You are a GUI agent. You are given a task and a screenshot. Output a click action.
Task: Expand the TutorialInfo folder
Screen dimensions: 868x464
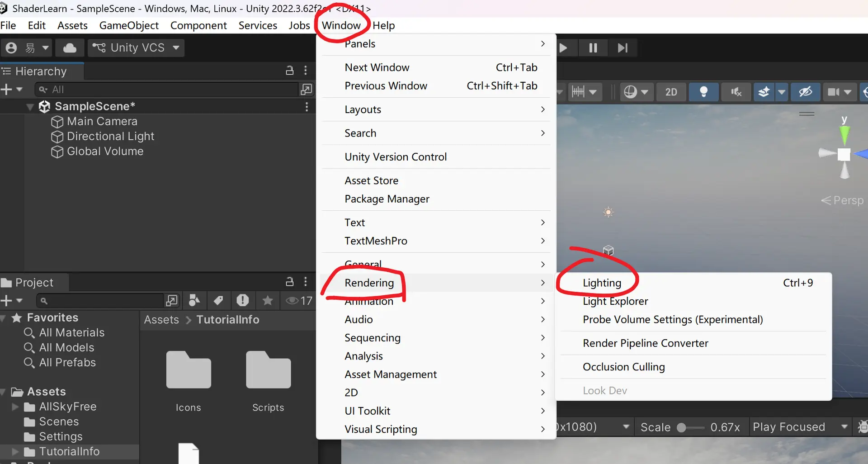point(15,451)
